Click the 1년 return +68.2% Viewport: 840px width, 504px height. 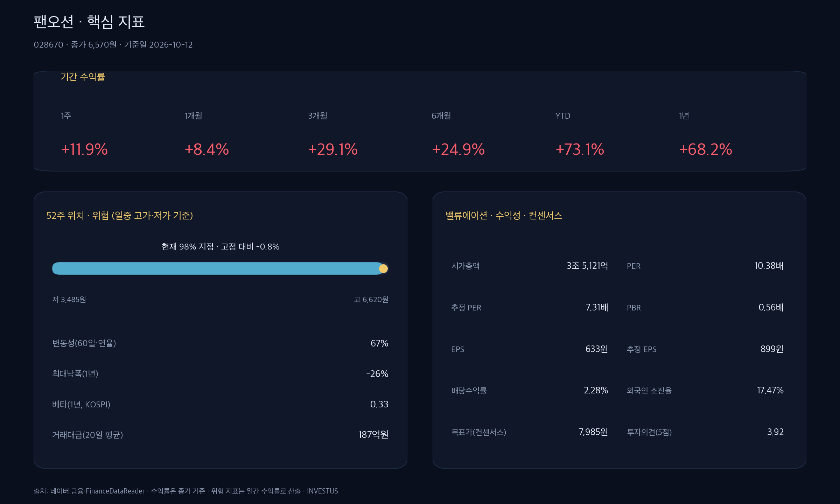click(x=706, y=149)
